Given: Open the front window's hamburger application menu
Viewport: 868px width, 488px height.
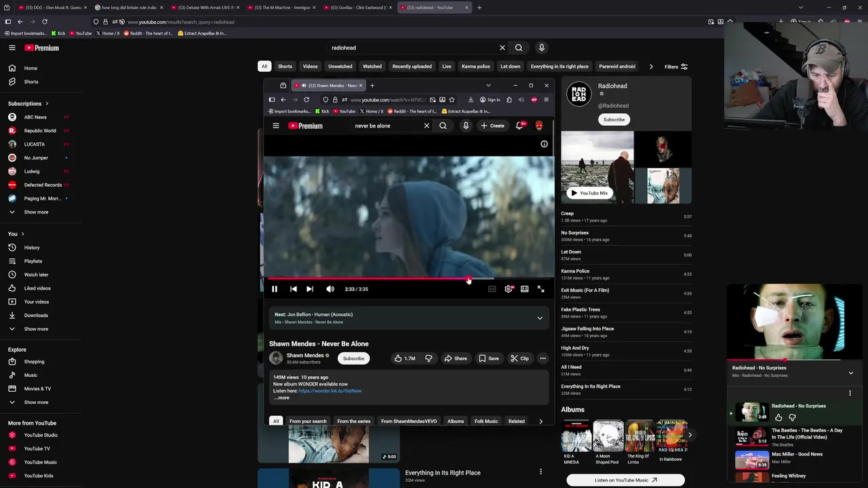Looking at the screenshot, I should [546, 100].
